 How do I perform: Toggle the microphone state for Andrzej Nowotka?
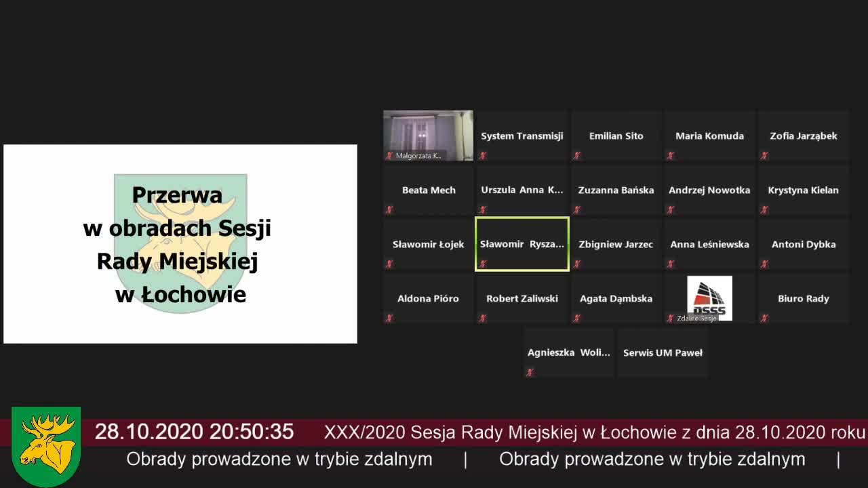tap(671, 211)
